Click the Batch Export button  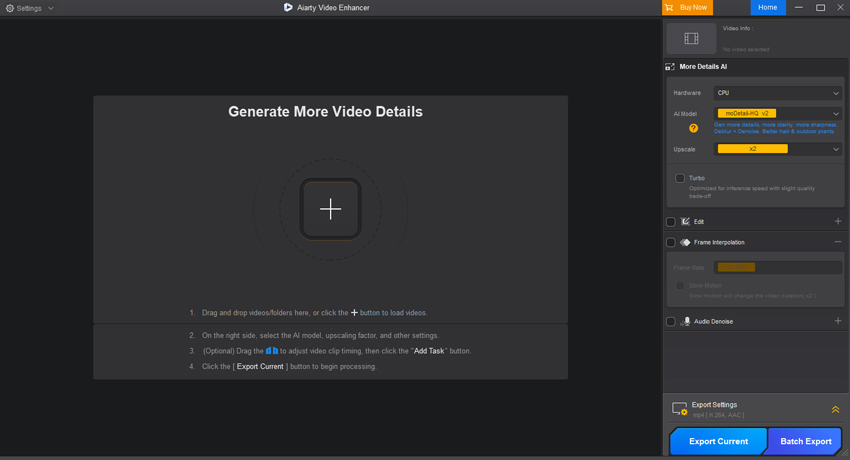pos(805,441)
